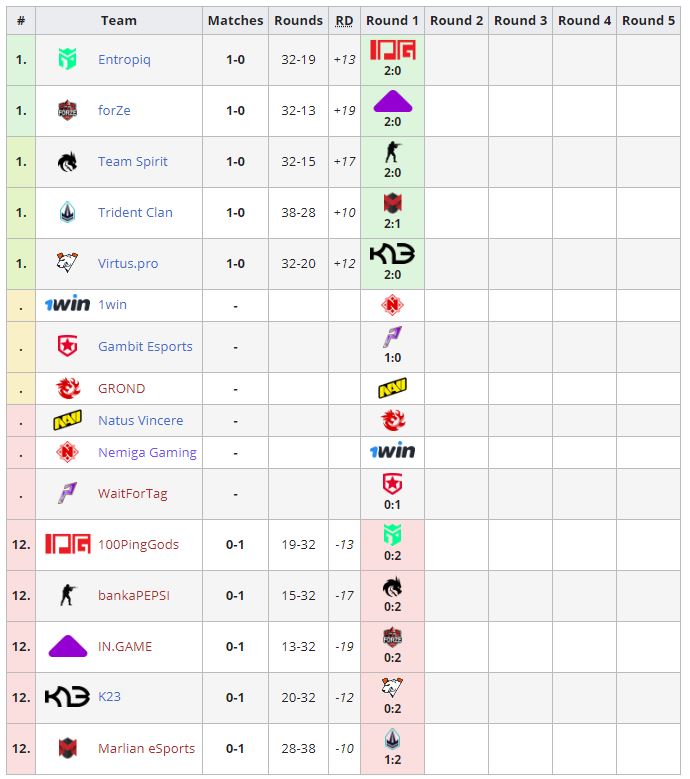
Task: Click the Team Spirit dragon logo
Action: 67,162
